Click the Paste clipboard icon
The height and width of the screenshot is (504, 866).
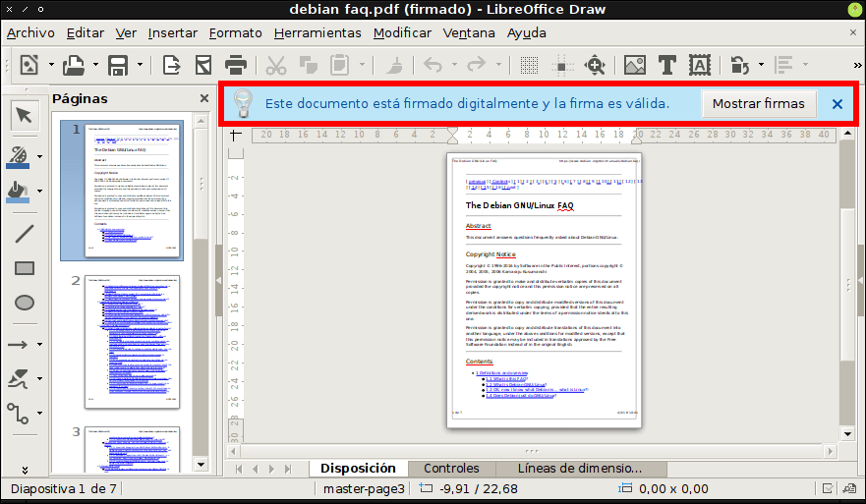[x=340, y=65]
